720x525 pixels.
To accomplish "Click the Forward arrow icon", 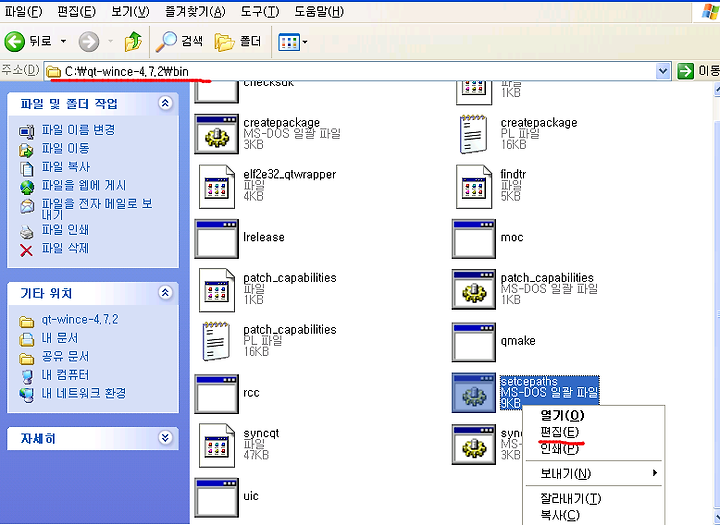I will [x=89, y=42].
